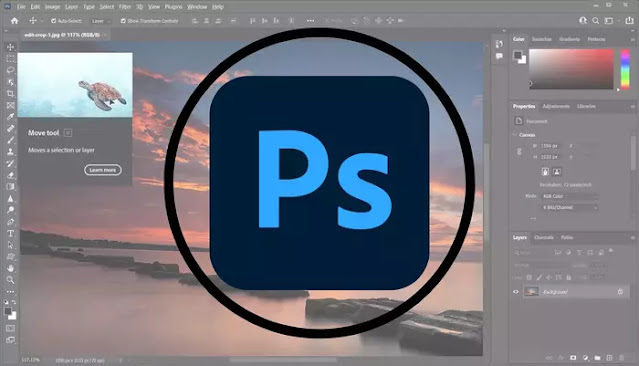Screen dimensions: 639x366
Task: Select the Zoom tool
Action: point(11,280)
